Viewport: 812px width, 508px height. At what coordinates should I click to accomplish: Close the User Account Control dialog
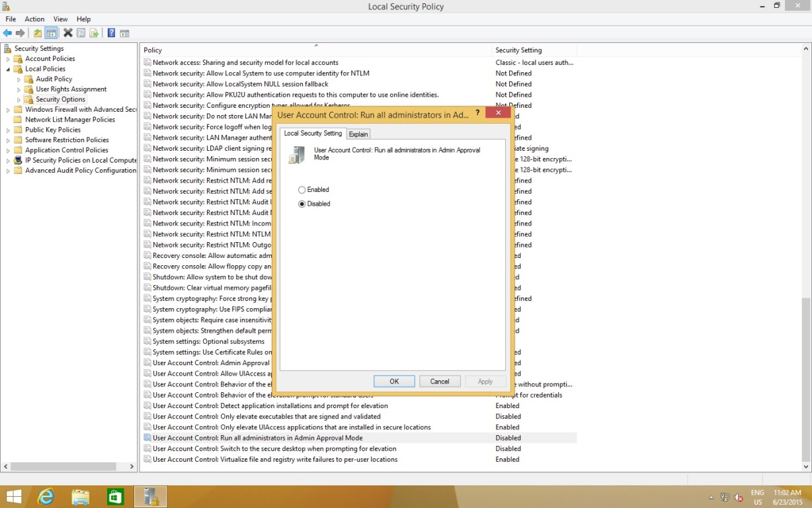coord(497,113)
